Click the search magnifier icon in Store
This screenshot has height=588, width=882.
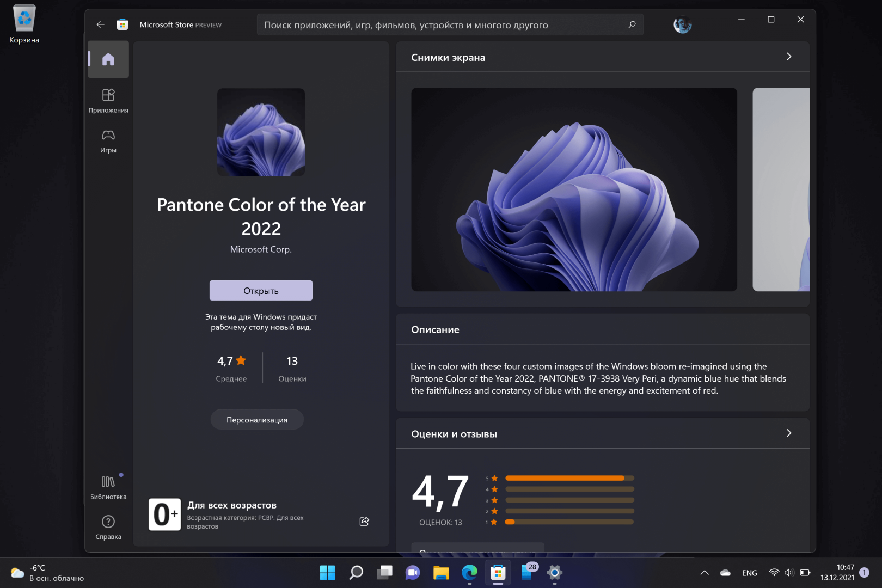pos(632,24)
